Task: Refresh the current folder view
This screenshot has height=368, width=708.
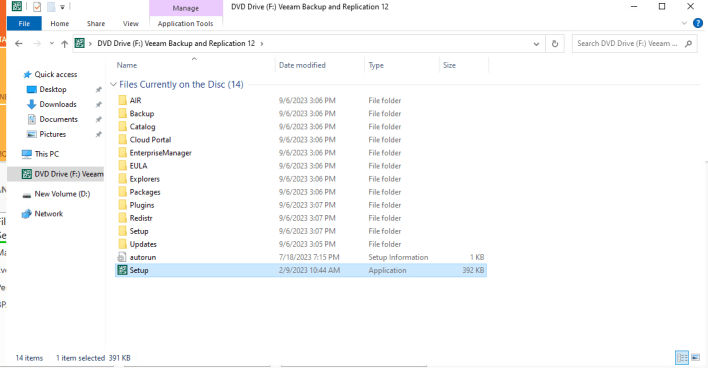Action: pos(555,43)
